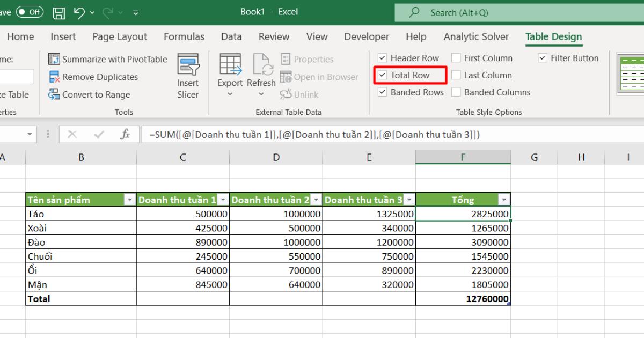This screenshot has height=338, width=644.
Task: Uncheck the Total Row checkbox
Action: [x=383, y=75]
